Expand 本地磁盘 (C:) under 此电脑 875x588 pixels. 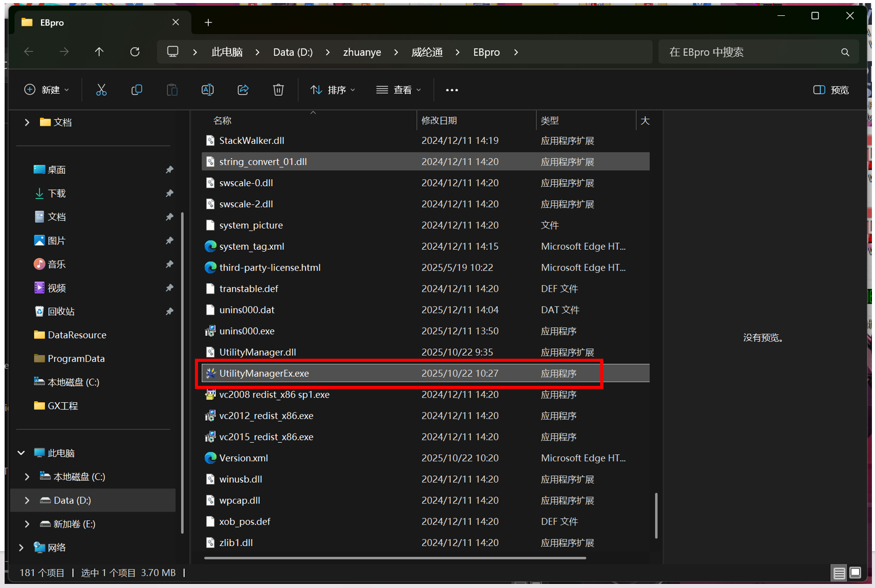tap(27, 476)
